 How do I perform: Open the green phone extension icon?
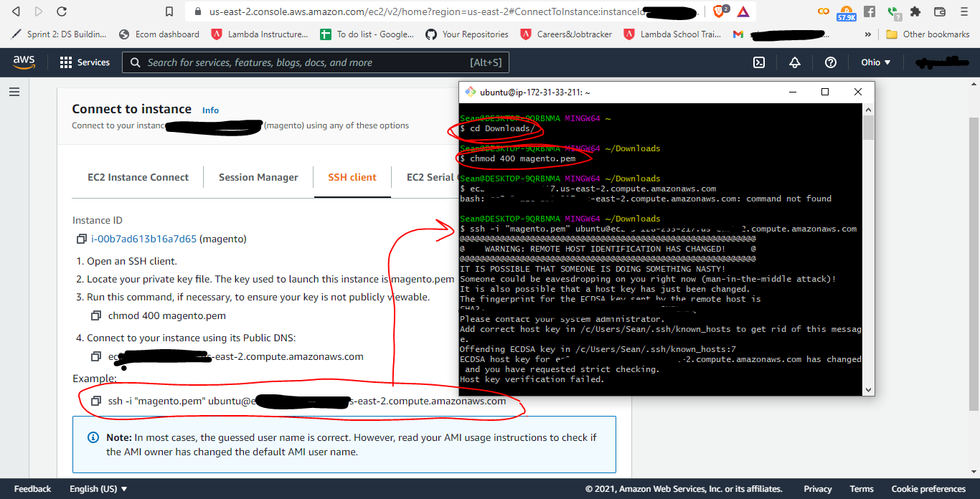892,11
